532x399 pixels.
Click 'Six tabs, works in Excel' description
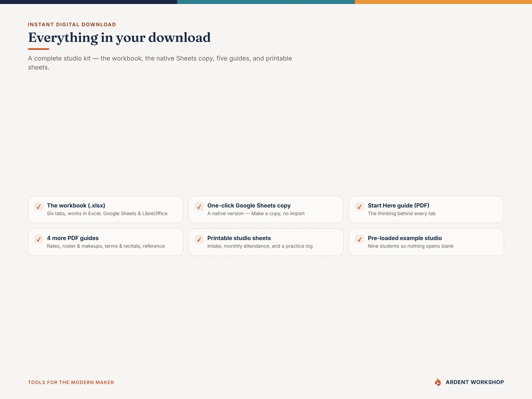coord(107,213)
